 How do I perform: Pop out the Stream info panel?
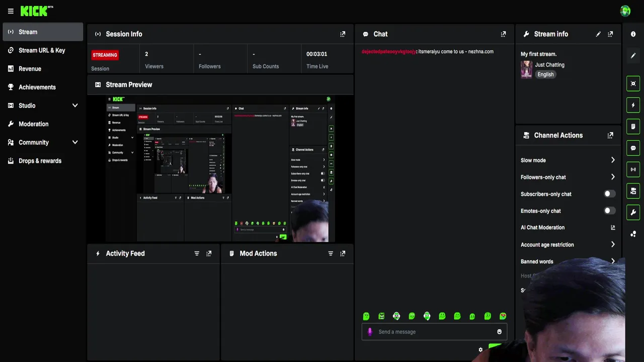[610, 34]
